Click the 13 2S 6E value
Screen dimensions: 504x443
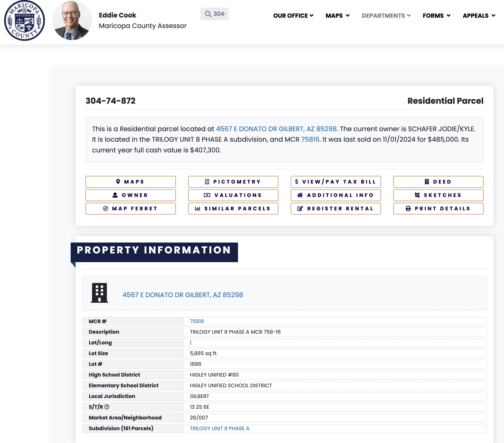[x=199, y=407]
